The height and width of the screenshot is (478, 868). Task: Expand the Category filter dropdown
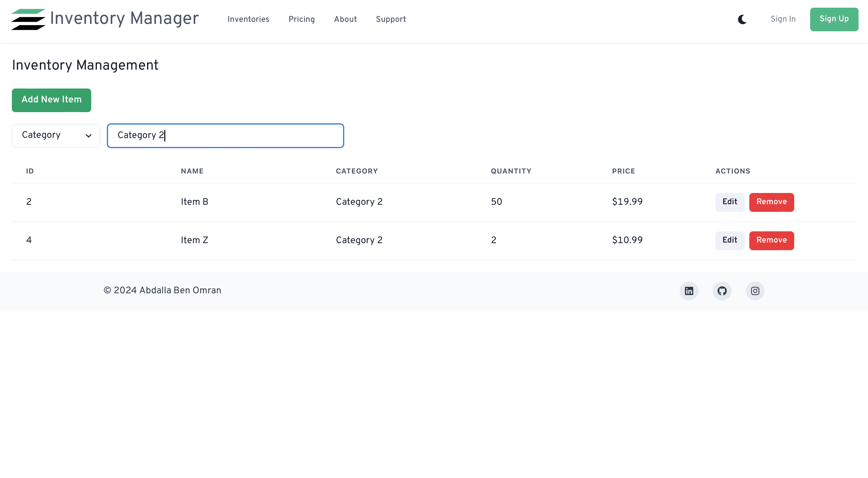[56, 135]
